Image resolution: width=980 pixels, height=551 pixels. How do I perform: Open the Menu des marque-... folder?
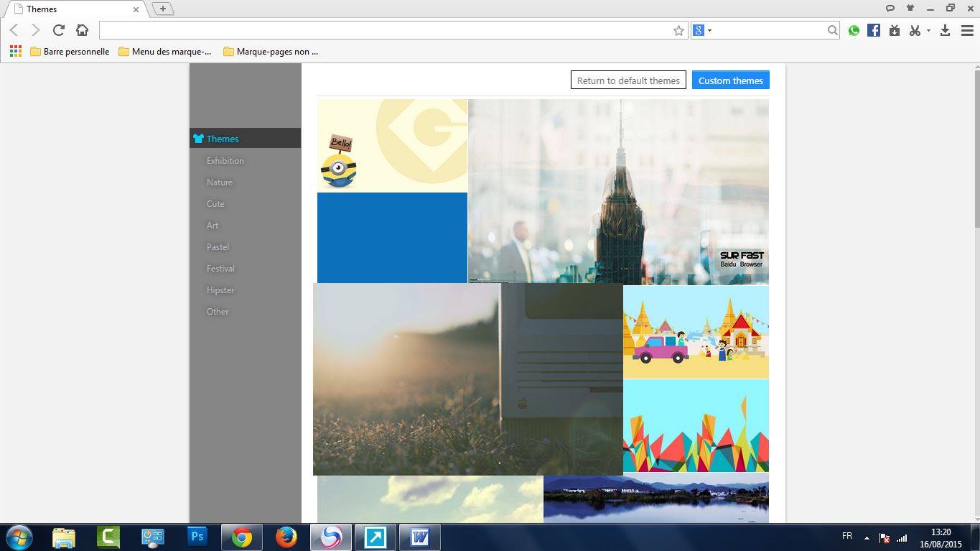[165, 52]
